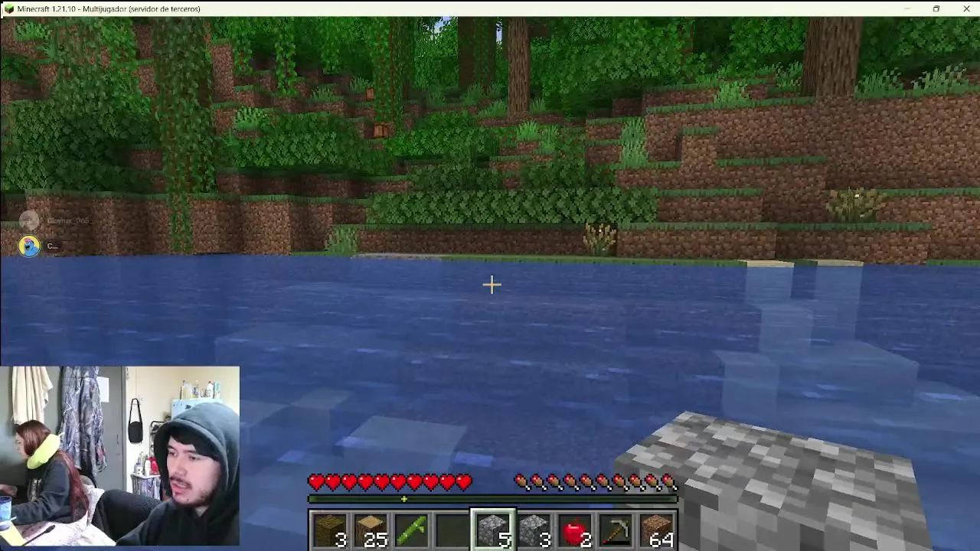This screenshot has height=551, width=980.
Task: Select the cobblestone stack of 3
Action: tap(534, 531)
